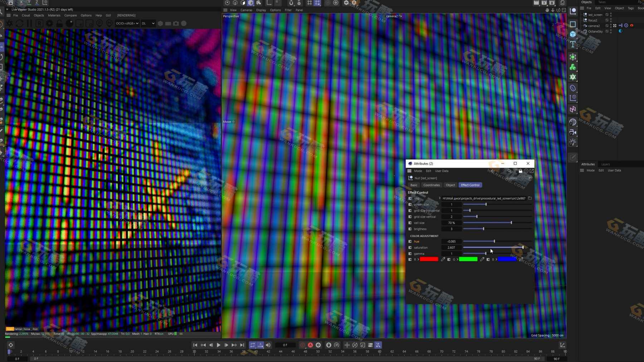Toggle the Live Viewer lock resolution icon
The width and height of the screenshot is (644, 362).
click(x=59, y=23)
